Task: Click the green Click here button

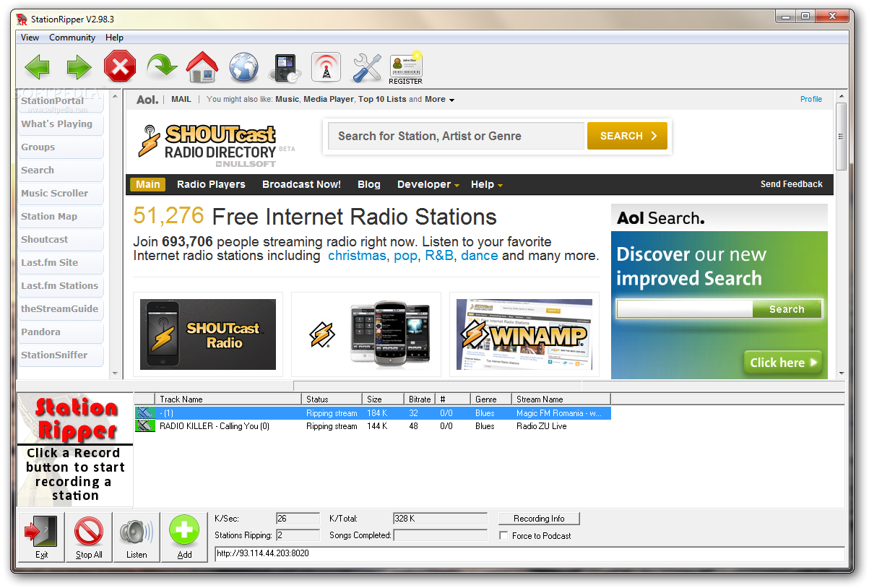Action: [x=784, y=363]
